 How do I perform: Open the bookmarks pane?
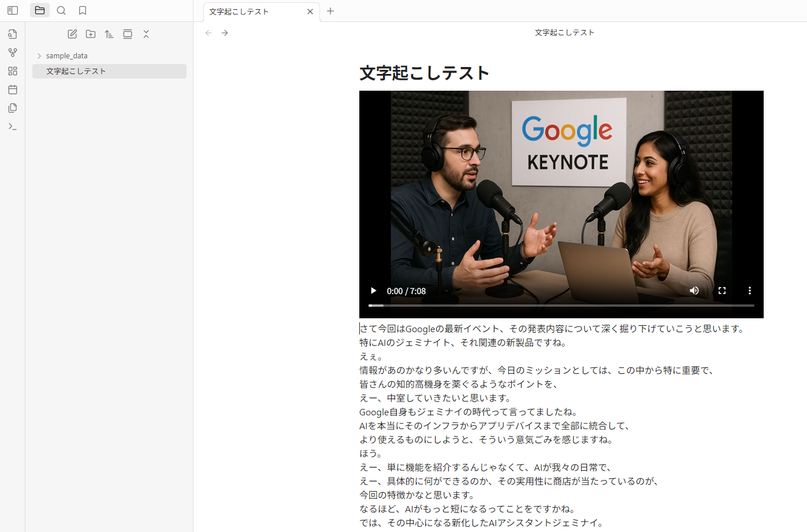pyautogui.click(x=83, y=10)
